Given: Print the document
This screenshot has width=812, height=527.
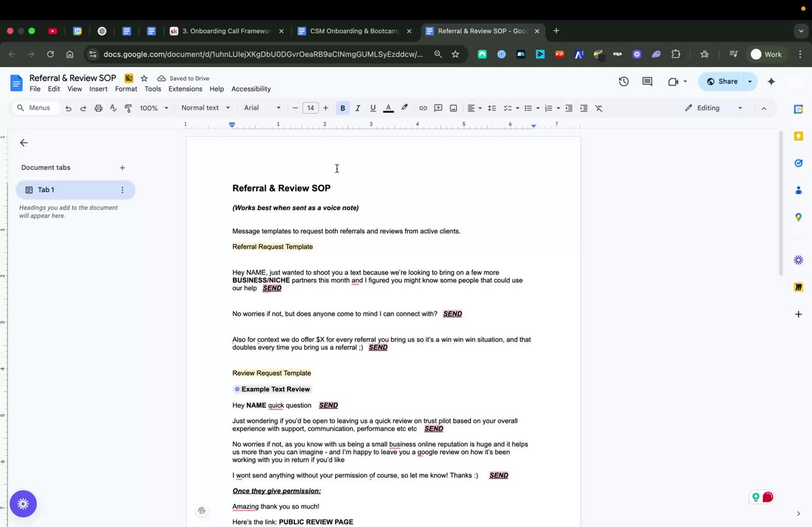Looking at the screenshot, I should click(x=98, y=108).
